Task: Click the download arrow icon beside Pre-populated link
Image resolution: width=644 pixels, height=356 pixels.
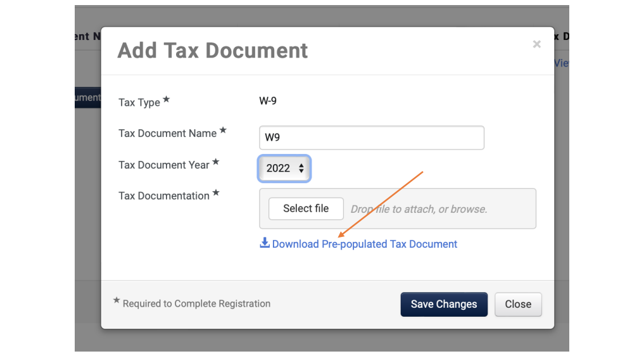Action: pos(265,243)
